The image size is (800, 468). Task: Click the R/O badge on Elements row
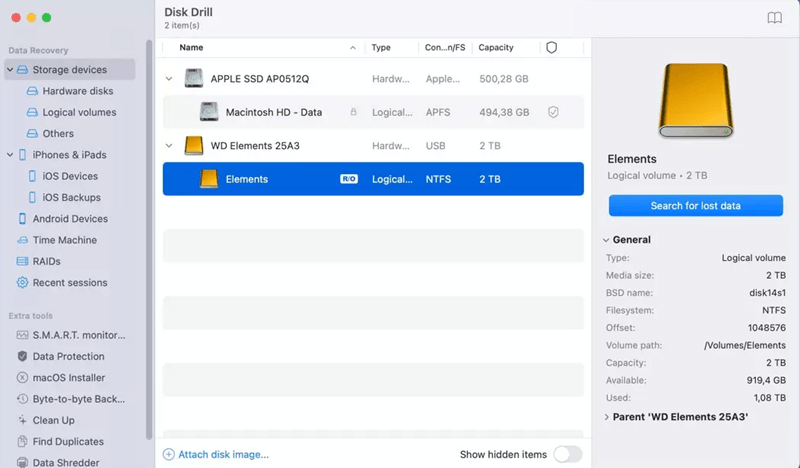(x=349, y=179)
